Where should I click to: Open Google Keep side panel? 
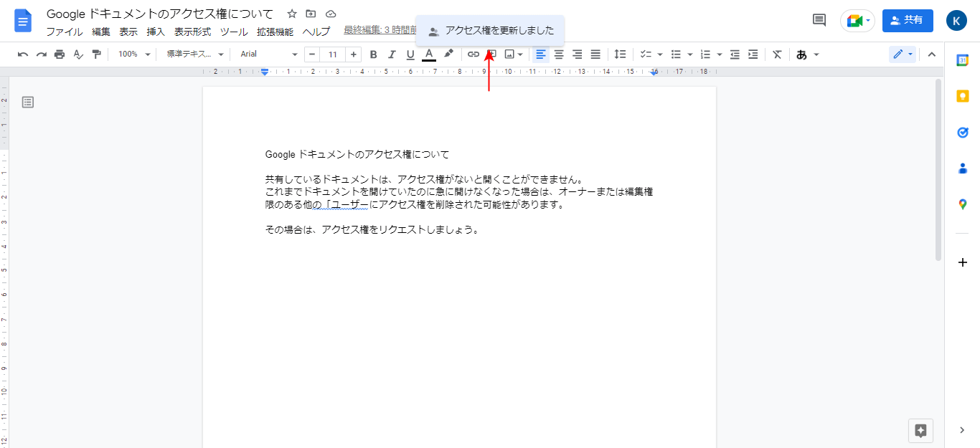[x=963, y=96]
